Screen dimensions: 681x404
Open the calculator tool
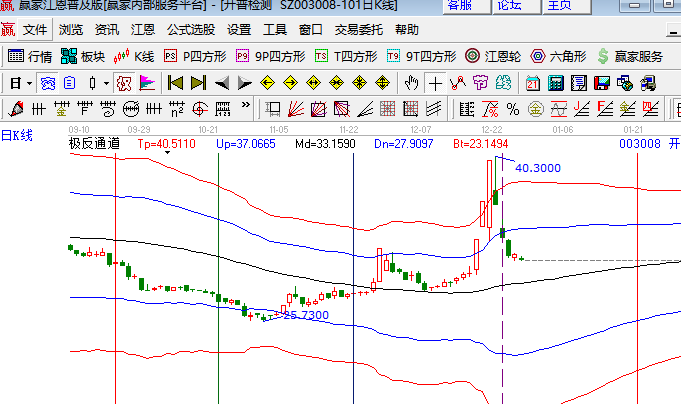pos(555,83)
